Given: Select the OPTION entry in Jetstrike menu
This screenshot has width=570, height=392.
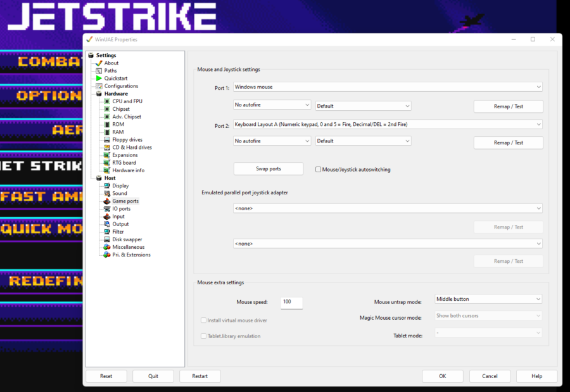Looking at the screenshot, I should (x=49, y=96).
